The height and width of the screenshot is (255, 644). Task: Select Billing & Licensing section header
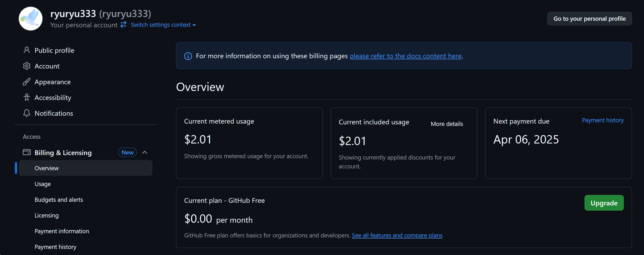pos(63,153)
